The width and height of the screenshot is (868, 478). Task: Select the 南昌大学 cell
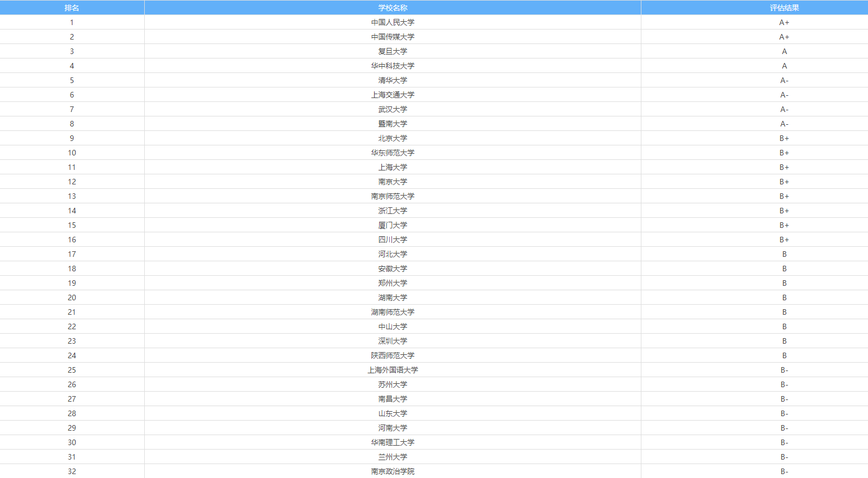tap(393, 399)
